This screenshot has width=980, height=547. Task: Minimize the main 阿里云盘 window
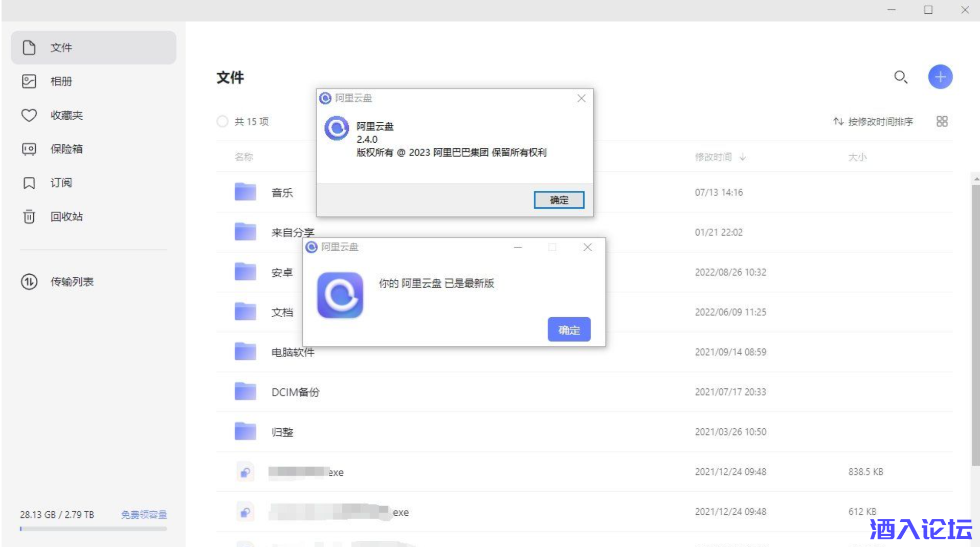(x=892, y=10)
